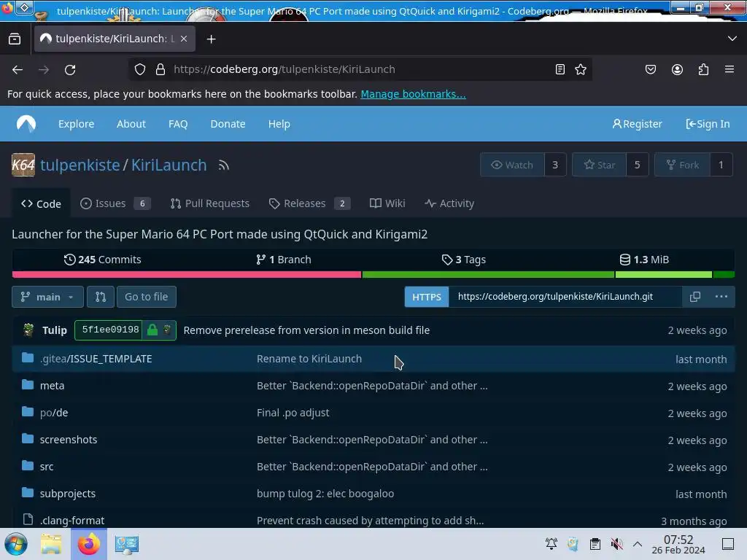747x560 pixels.
Task: Open the Manage bookmarks link
Action: (x=413, y=94)
